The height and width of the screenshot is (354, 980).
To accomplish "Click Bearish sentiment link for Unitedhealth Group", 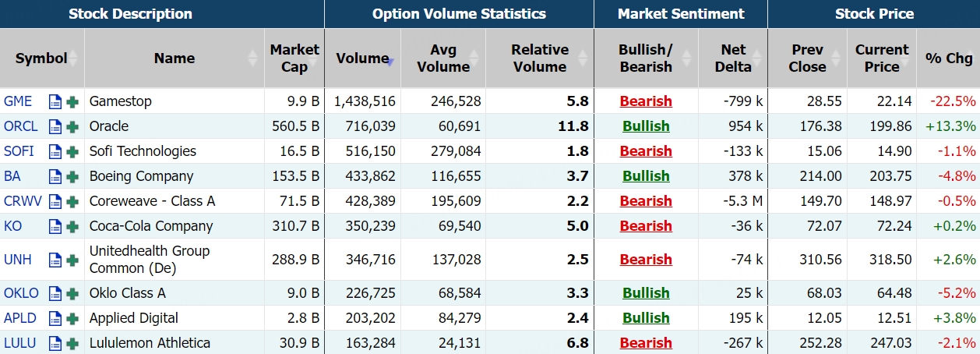I will (x=646, y=260).
